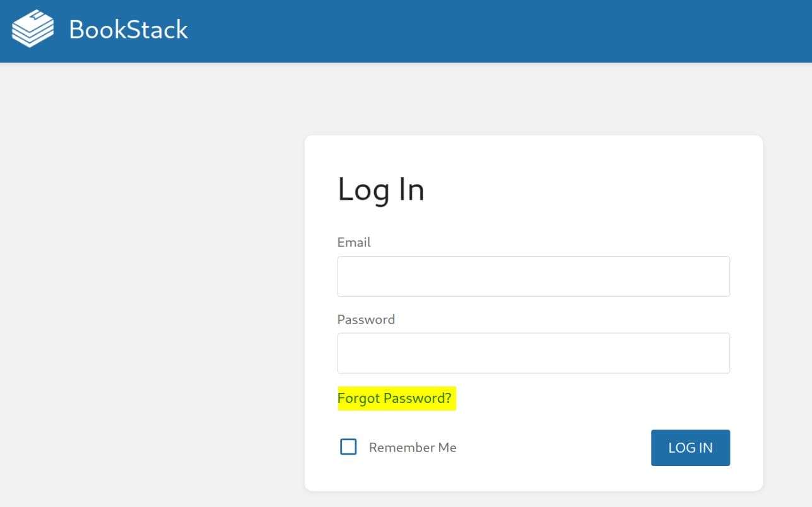This screenshot has height=507, width=812.
Task: Click the Email field label
Action: tap(354, 242)
